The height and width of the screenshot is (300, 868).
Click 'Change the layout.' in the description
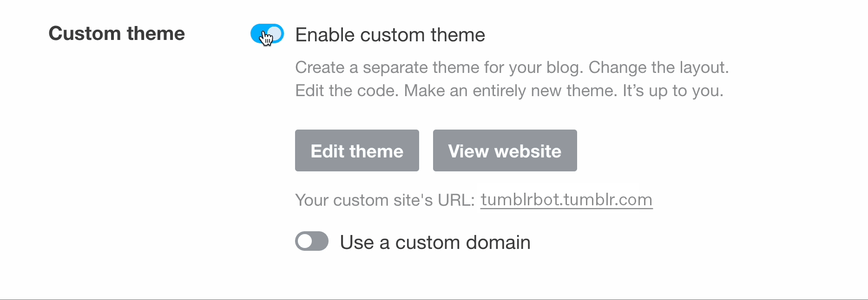tap(659, 68)
